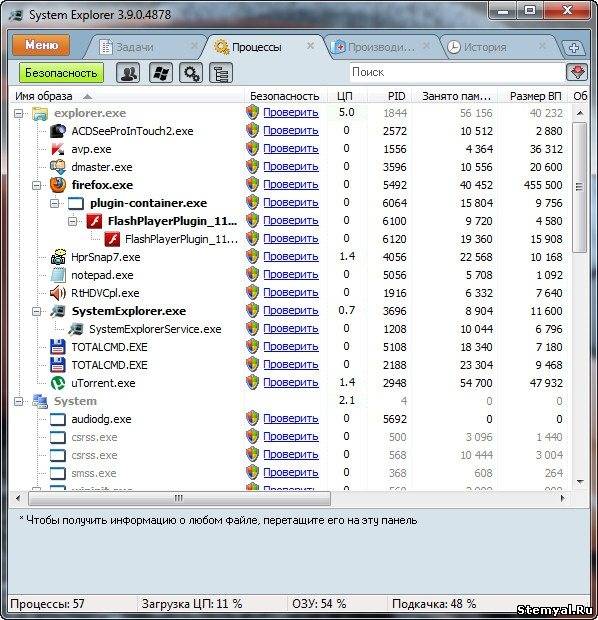Collapse the bold FlashPlayerPlugin node

pos(72,221)
